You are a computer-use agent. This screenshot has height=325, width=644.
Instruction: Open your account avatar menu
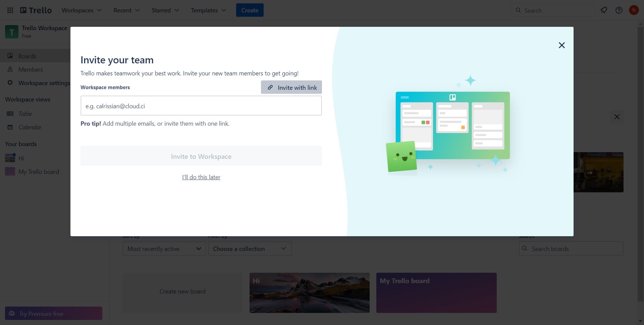(634, 10)
